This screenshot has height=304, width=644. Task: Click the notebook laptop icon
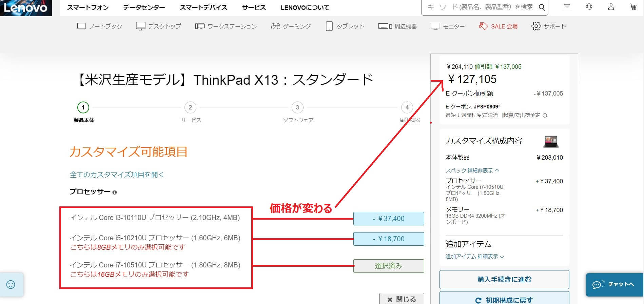[x=81, y=26]
